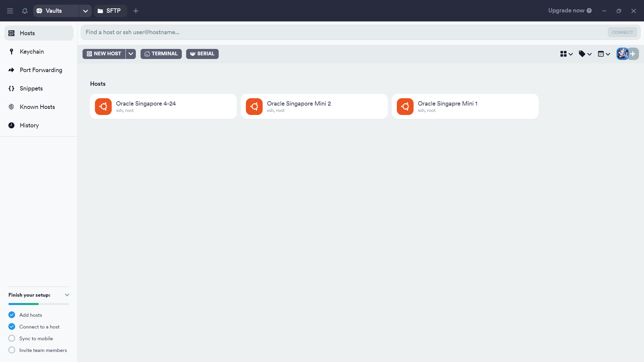This screenshot has height=362, width=644.
Task: Expand the New Host dropdown arrow
Action: click(130, 54)
